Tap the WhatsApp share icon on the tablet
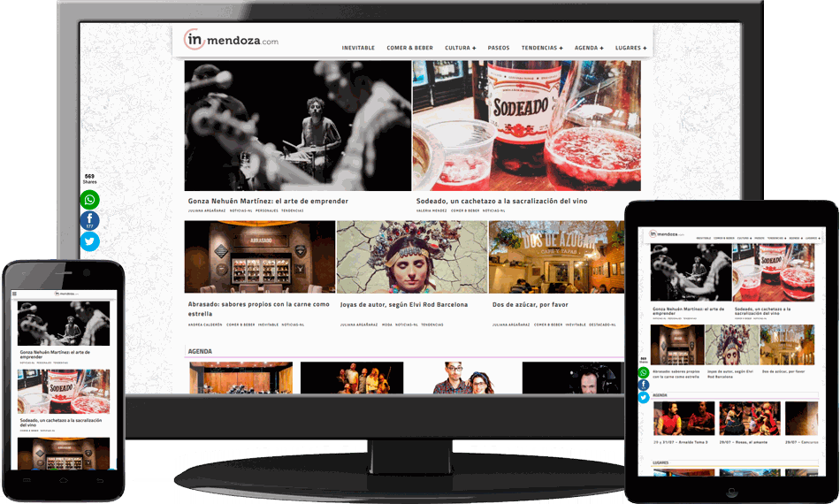840x504 pixels. [644, 373]
